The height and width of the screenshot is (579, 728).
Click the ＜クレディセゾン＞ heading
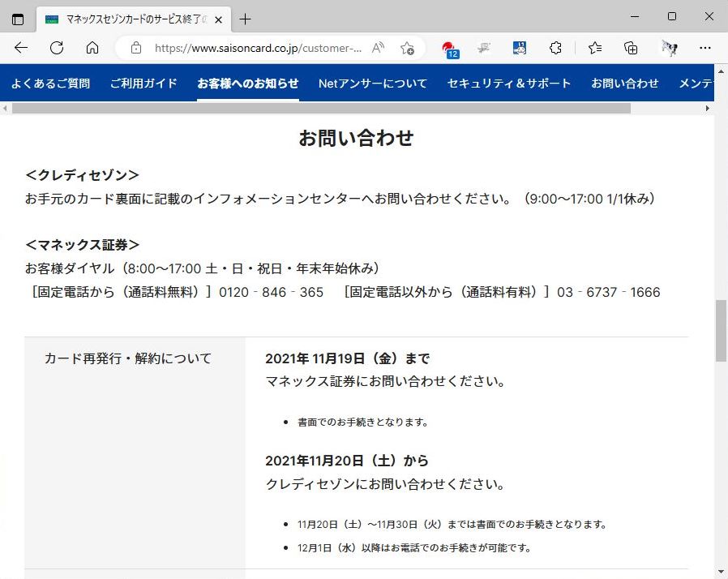[x=83, y=175]
